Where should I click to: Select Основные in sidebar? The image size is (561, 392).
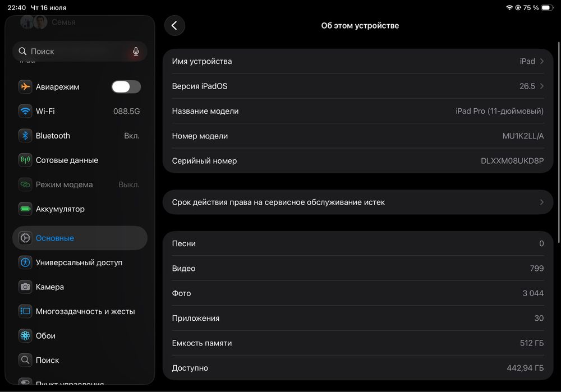tap(80, 238)
